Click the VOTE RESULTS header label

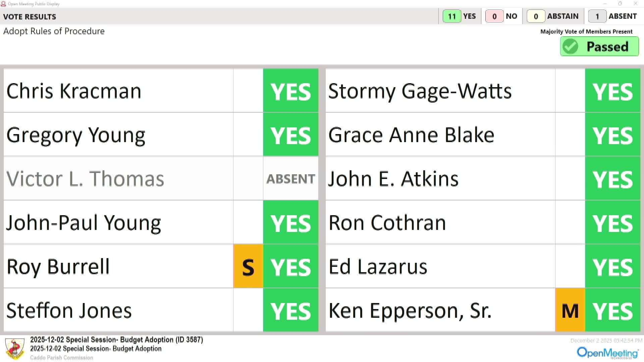coord(30,16)
